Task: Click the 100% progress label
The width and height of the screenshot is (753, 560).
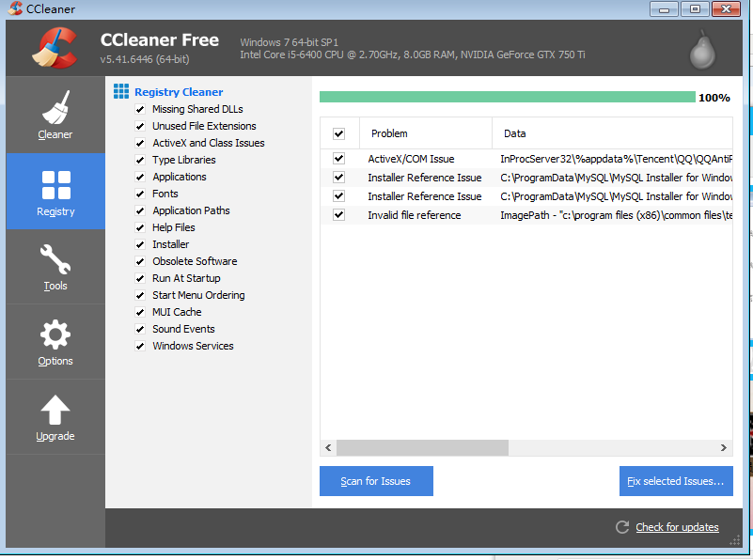Action: tap(714, 98)
